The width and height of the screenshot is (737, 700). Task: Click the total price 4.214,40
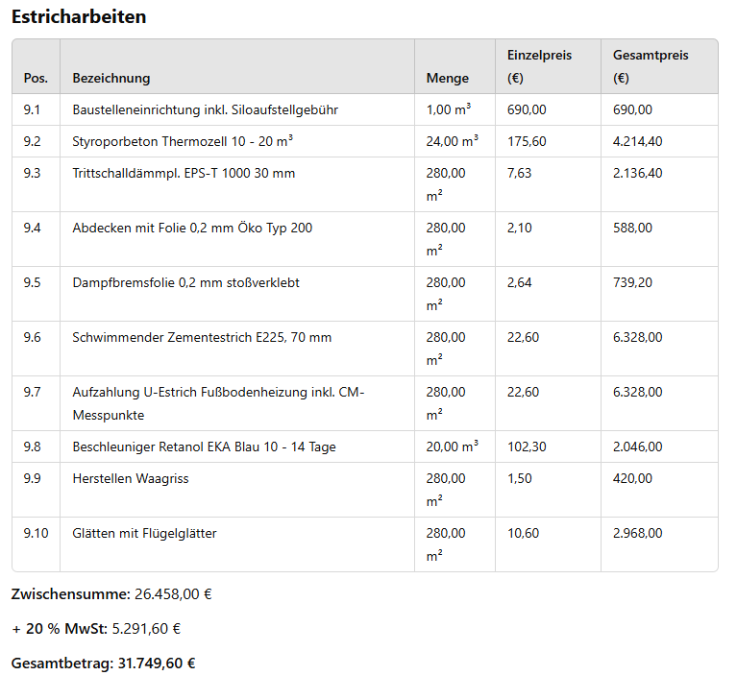[637, 141]
